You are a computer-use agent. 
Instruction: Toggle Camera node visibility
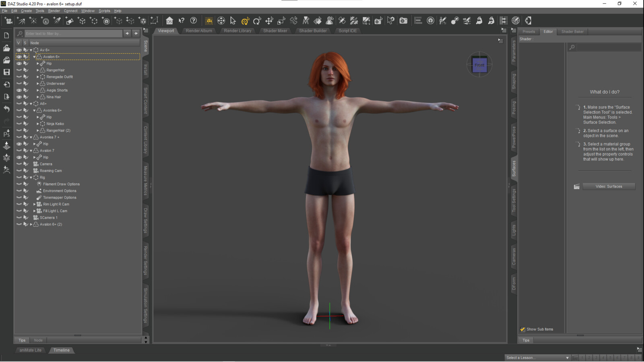pyautogui.click(x=19, y=164)
